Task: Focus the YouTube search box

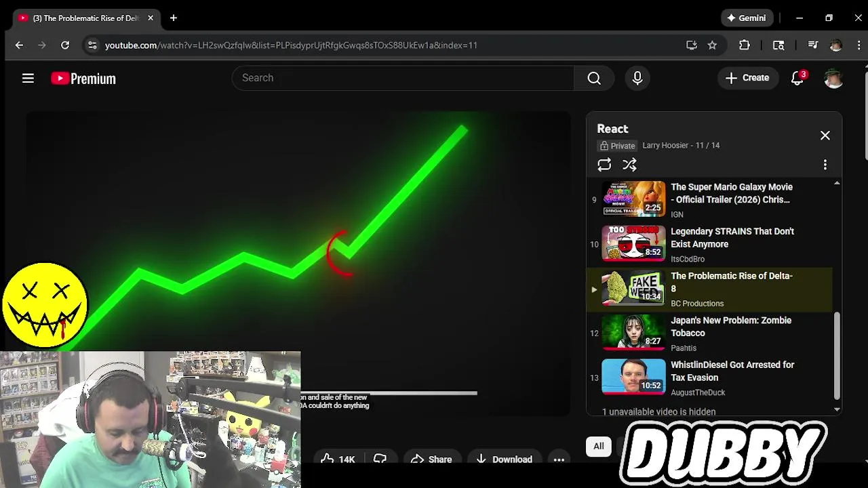Action: [403, 78]
